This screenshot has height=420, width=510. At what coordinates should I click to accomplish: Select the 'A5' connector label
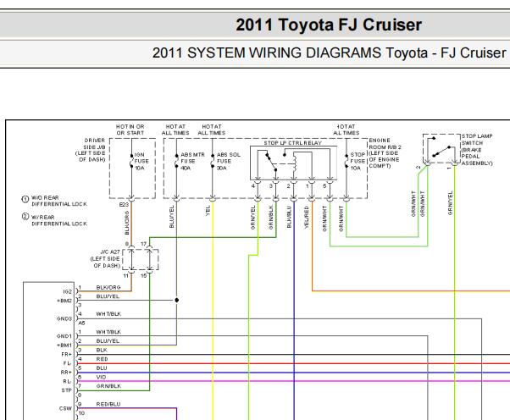81,323
